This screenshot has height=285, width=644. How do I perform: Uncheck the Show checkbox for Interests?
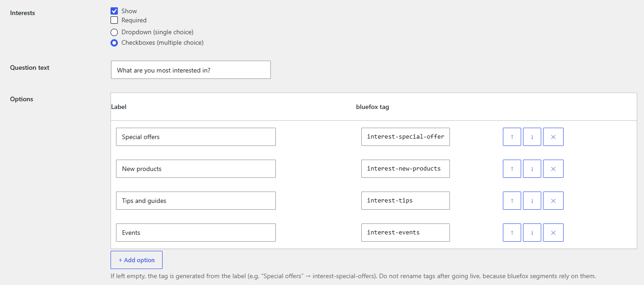(x=114, y=11)
